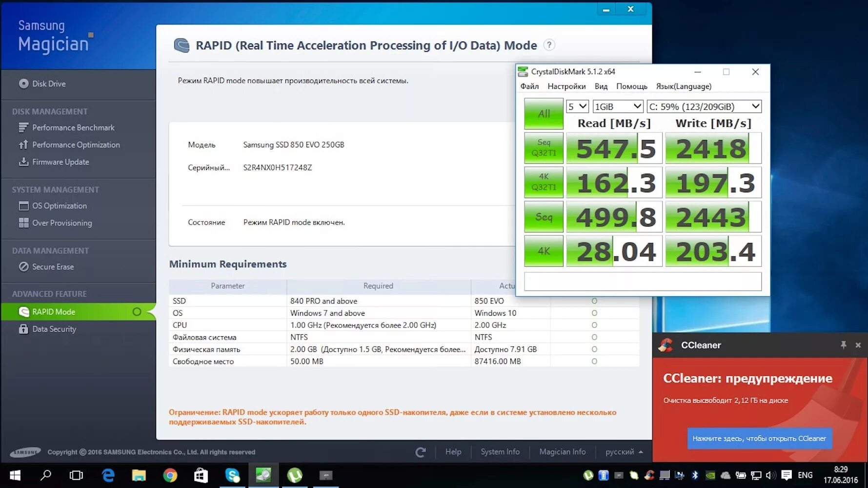Open the test count dropdown showing 5
This screenshot has width=868, height=488.
pyautogui.click(x=578, y=106)
